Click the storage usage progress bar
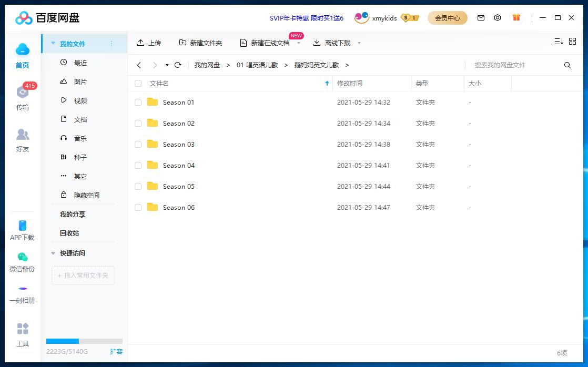The width and height of the screenshot is (588, 367). [84, 340]
